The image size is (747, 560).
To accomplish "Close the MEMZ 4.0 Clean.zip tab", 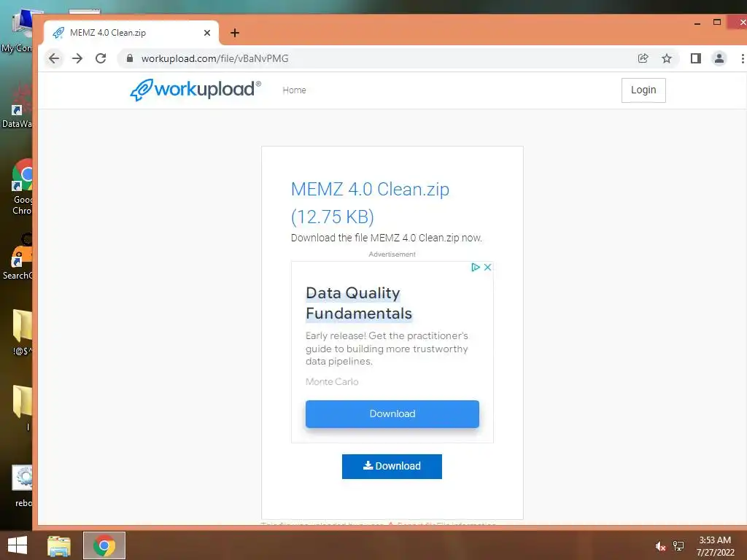I will coord(207,33).
